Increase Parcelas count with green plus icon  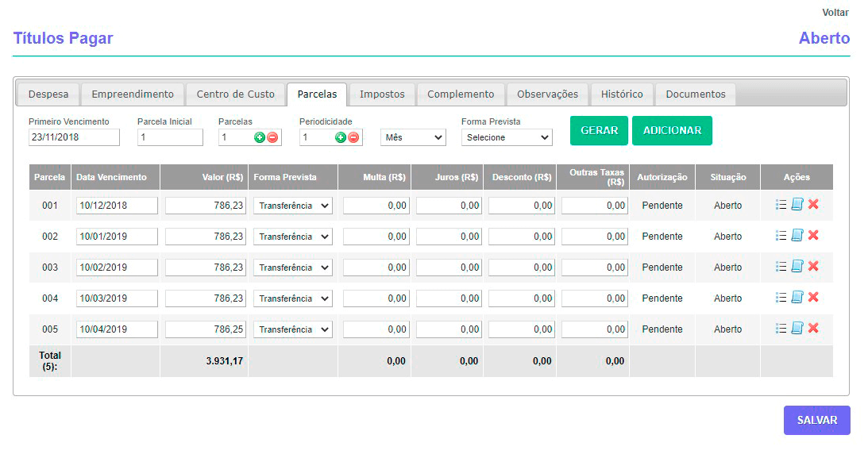tap(259, 137)
